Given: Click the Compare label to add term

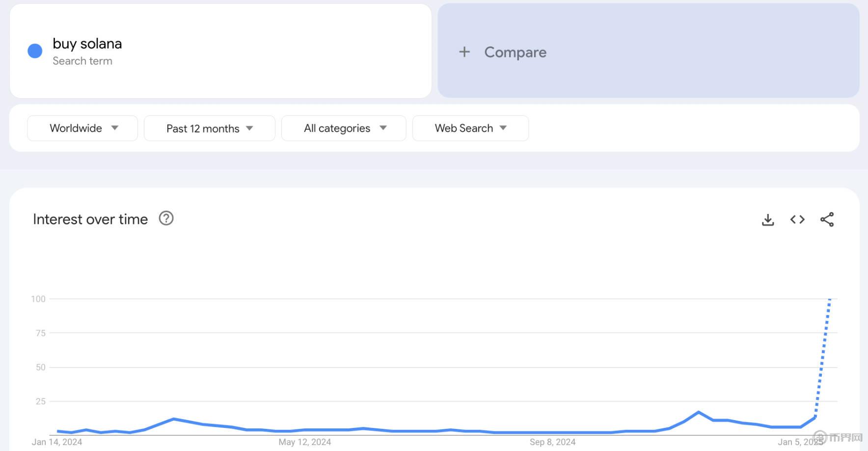Looking at the screenshot, I should [x=515, y=52].
